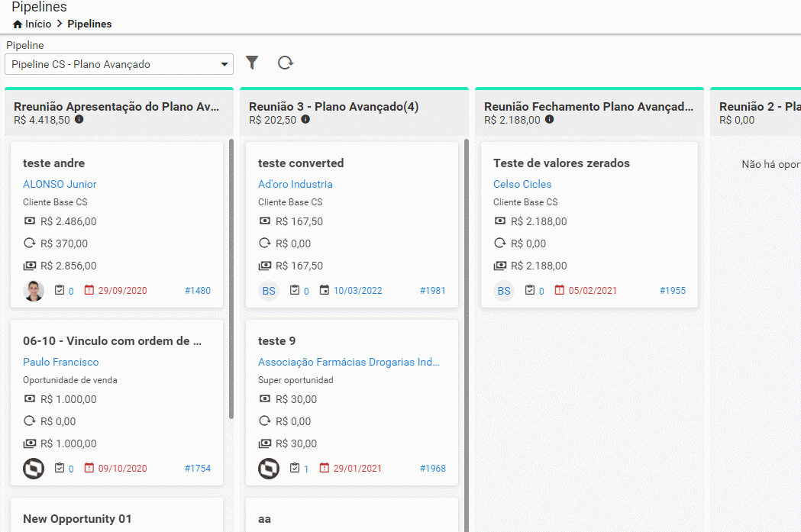This screenshot has height=532, width=801.
Task: Click the Reunião Fechamento Plano Avançad... header
Action: click(x=589, y=107)
